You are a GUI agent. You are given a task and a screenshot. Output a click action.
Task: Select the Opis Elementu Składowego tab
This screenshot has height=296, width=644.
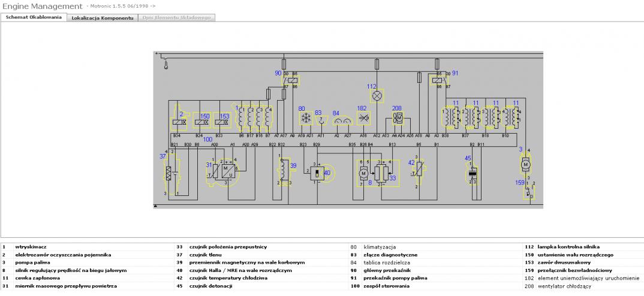(x=177, y=18)
